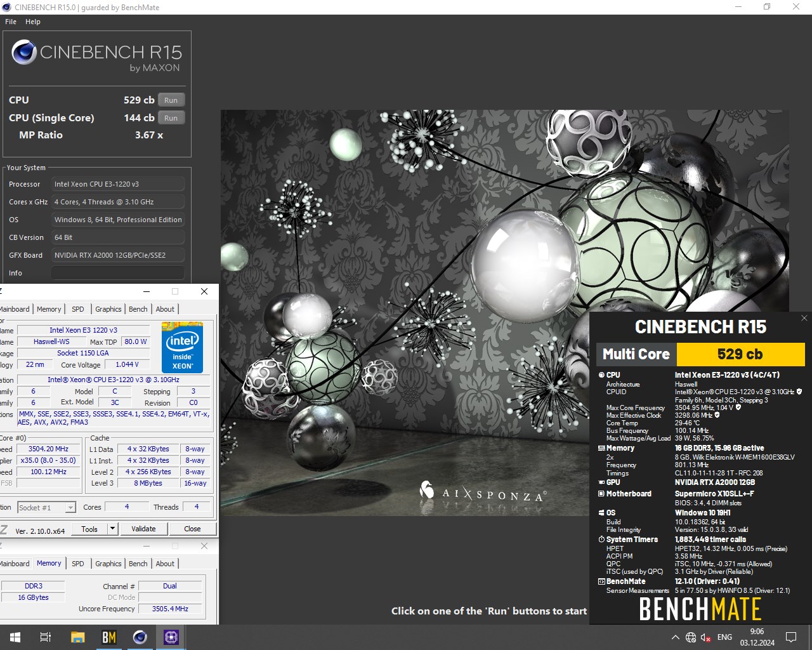Open the Bench tab in top CPU-Z window

[138, 309]
